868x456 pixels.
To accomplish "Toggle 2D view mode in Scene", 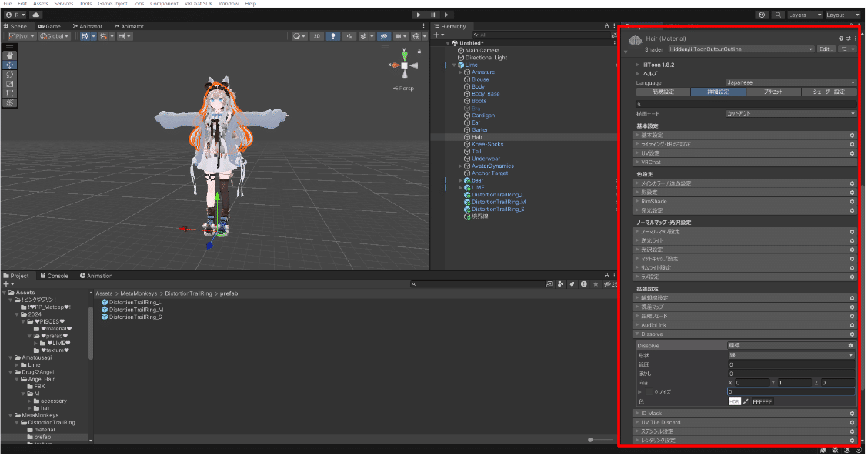I will click(x=316, y=36).
